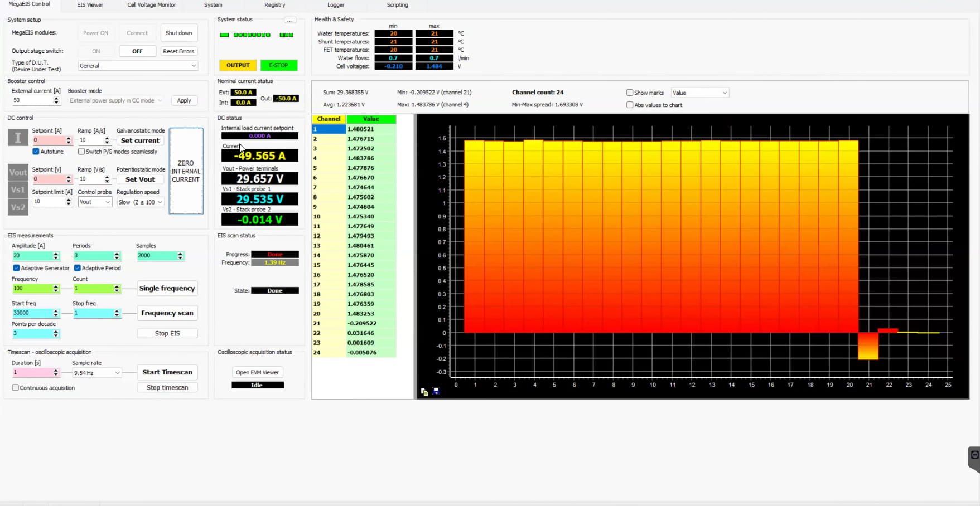980x506 pixels.
Task: Open the Cell Voltage Monitor tab
Action: click(x=151, y=5)
